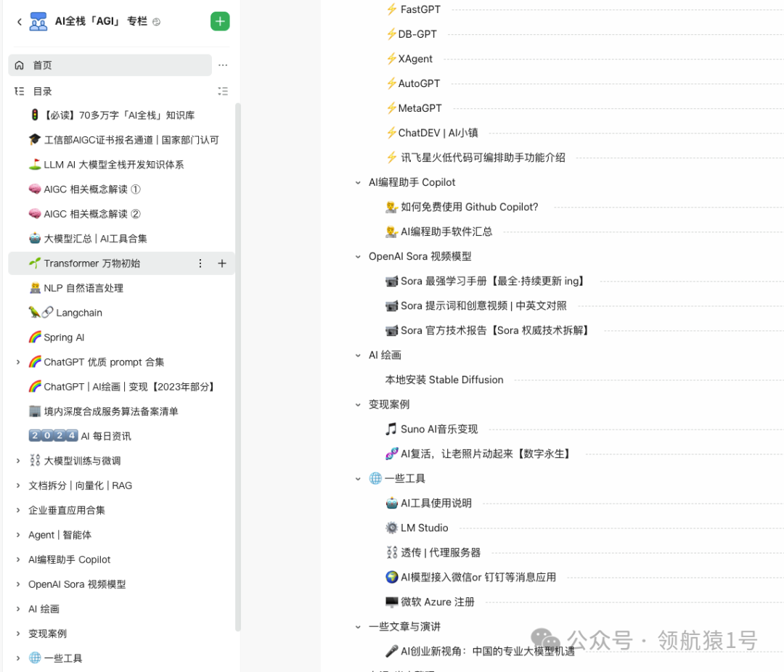Open three-dot menu on Transformer 万物初始 row
Image resolution: width=784 pixels, height=672 pixels.
click(200, 263)
